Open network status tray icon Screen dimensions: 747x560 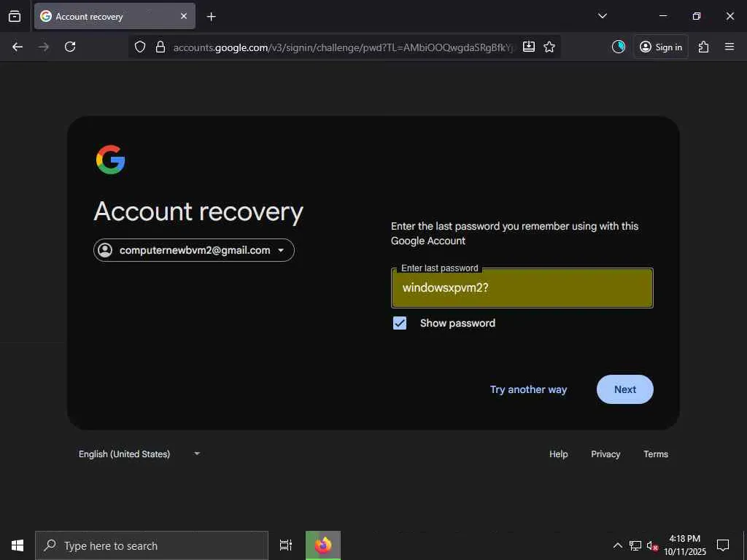[635, 545]
